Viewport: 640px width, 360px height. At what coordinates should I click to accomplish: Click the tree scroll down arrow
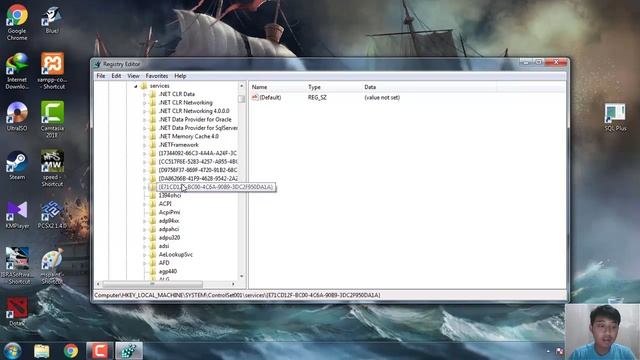click(241, 276)
